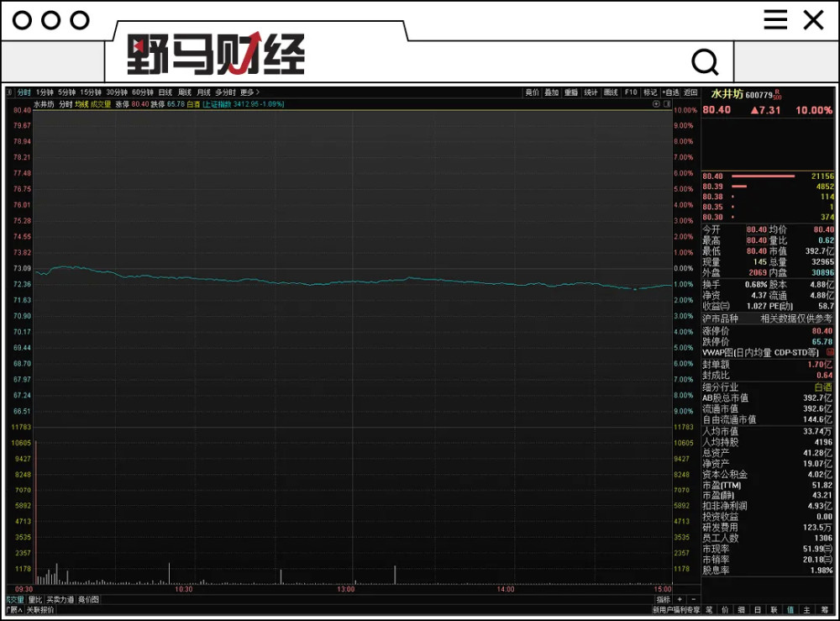
Task: Click the 跌停价 65.78 value
Action: coord(822,342)
